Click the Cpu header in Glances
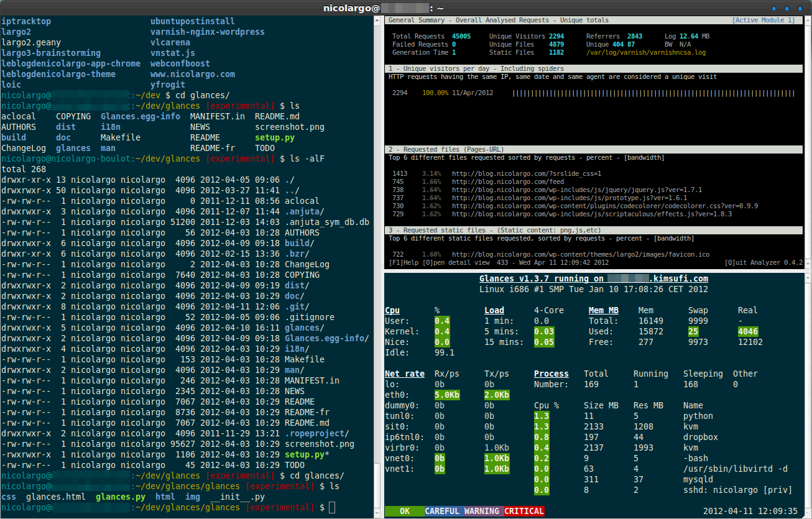The height and width of the screenshot is (519, 812). (392, 310)
